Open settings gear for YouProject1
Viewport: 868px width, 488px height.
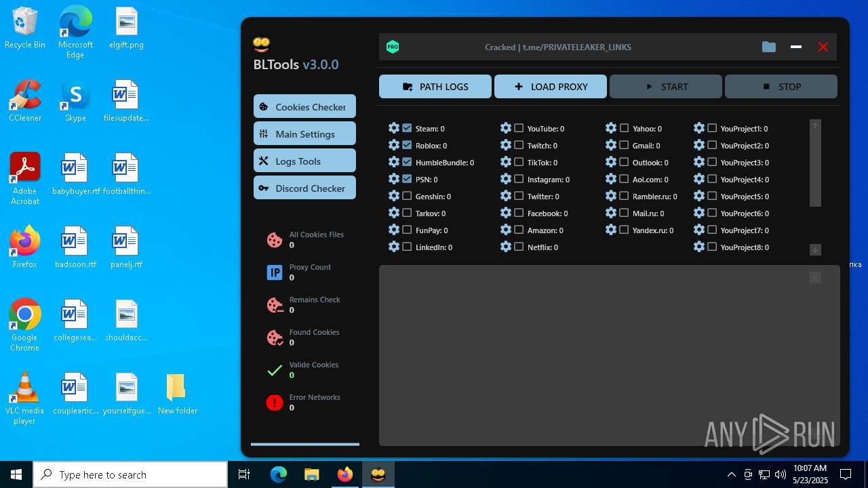(699, 128)
